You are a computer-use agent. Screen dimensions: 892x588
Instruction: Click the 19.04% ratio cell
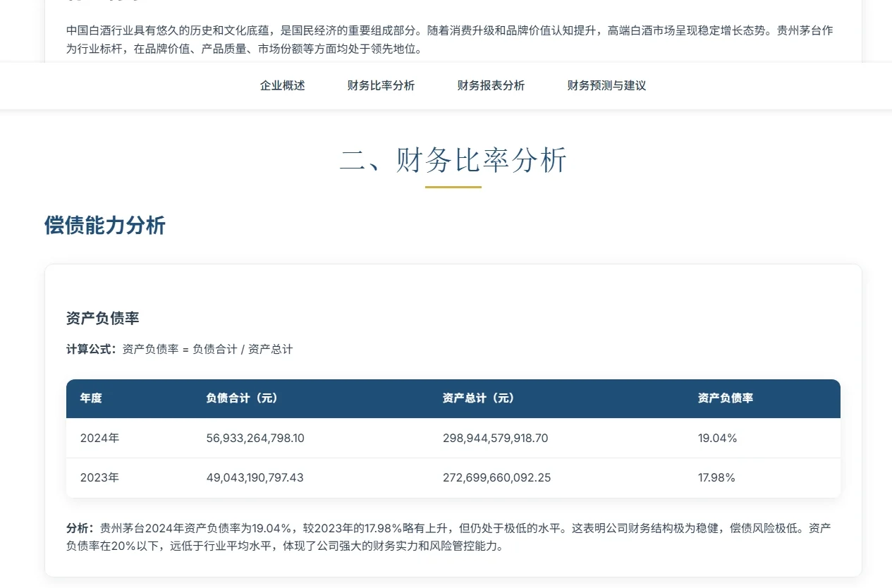click(x=717, y=438)
